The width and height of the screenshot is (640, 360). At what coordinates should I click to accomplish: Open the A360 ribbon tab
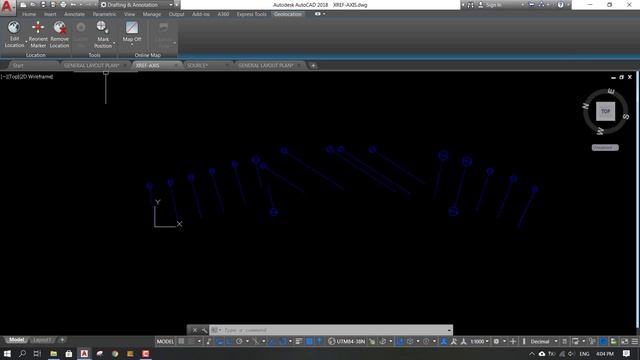click(223, 14)
